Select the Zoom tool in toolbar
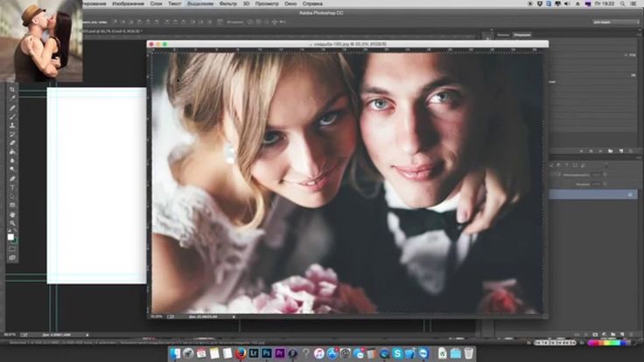This screenshot has width=644, height=362. coord(12,224)
